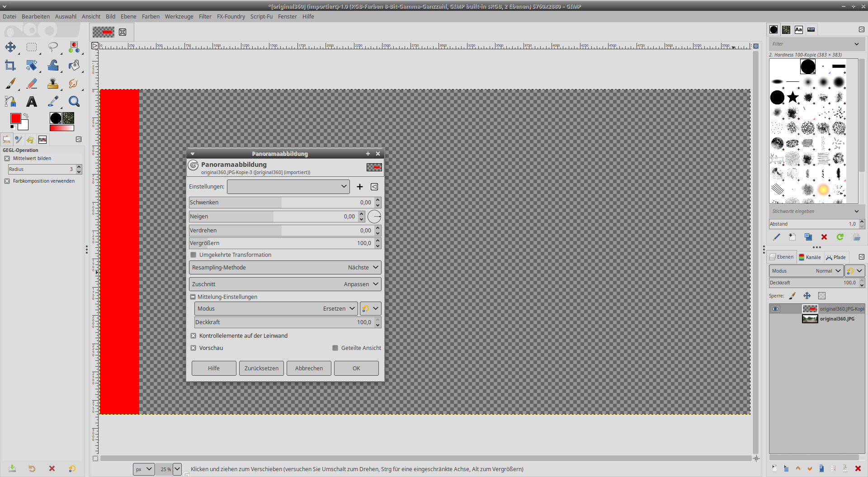Select the original360.JPG layer
This screenshot has width=868, height=477.
click(x=836, y=319)
